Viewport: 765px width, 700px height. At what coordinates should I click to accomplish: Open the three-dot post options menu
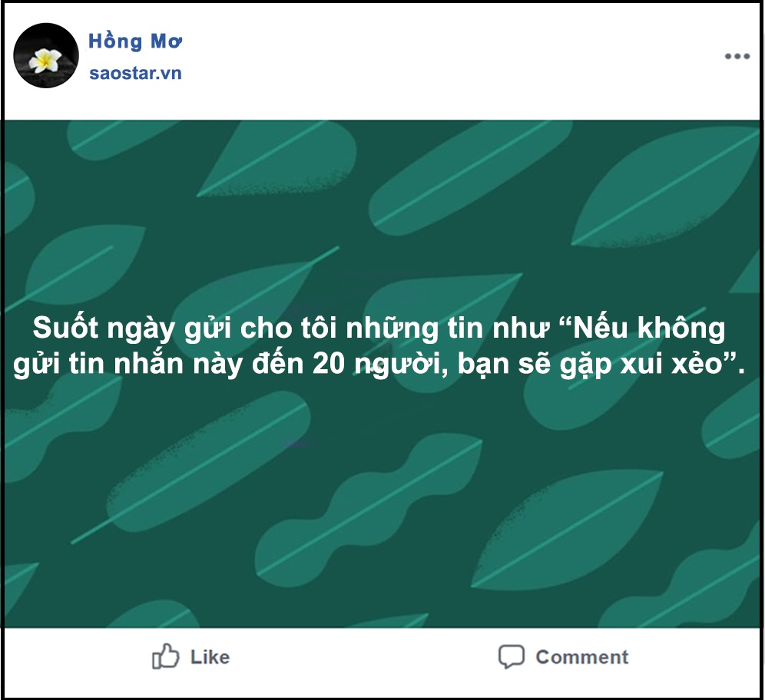737,57
